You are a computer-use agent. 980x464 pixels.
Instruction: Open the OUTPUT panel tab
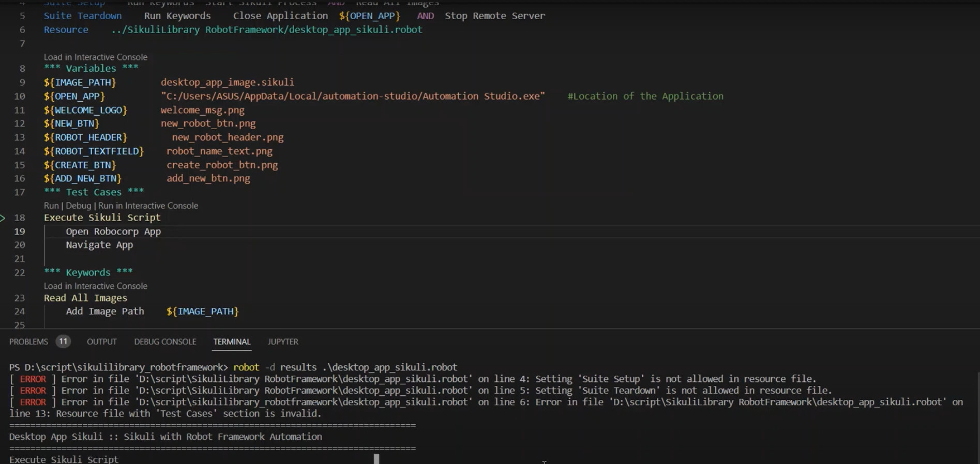[x=101, y=342]
